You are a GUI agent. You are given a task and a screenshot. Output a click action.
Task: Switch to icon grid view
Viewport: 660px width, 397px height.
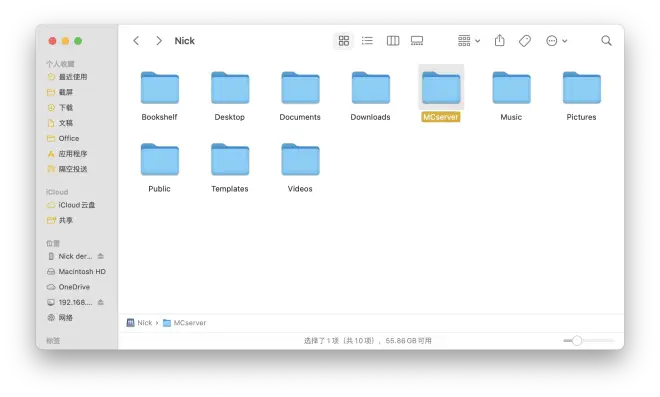point(343,41)
